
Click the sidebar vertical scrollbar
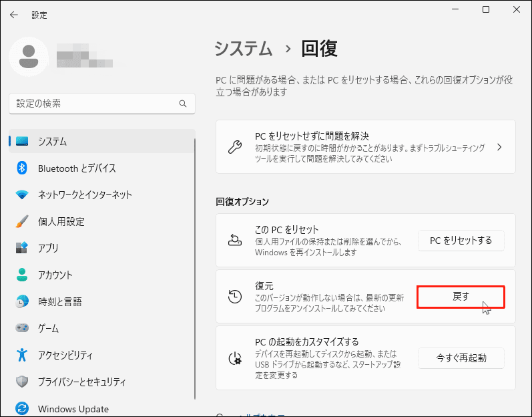(x=195, y=269)
